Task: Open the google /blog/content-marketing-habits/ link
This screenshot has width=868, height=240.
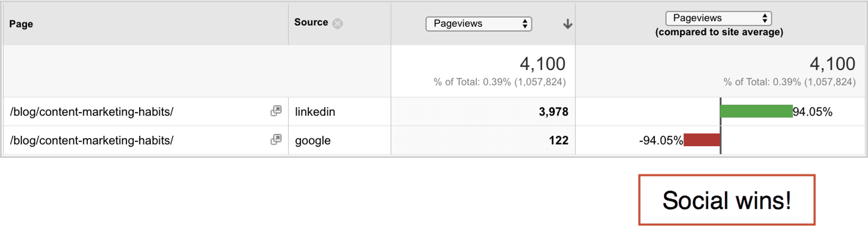Action: (x=92, y=141)
